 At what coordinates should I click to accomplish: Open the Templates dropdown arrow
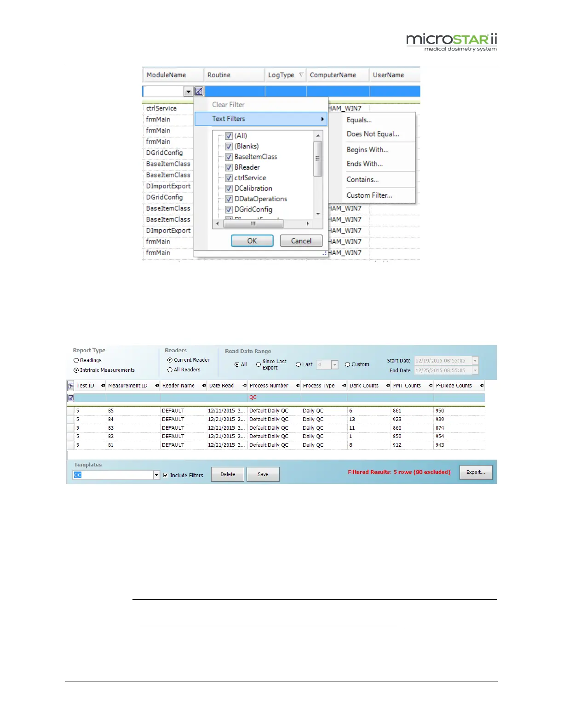click(x=157, y=475)
